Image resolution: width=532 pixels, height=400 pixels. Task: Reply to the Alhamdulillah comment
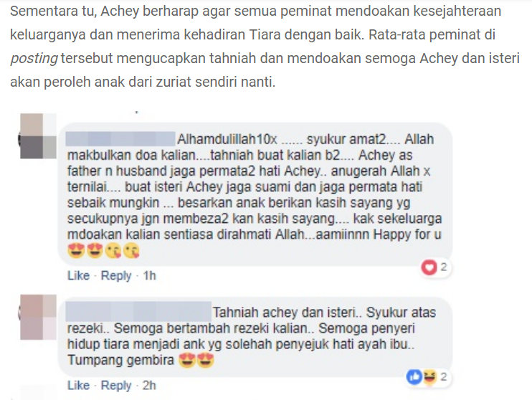pos(116,275)
